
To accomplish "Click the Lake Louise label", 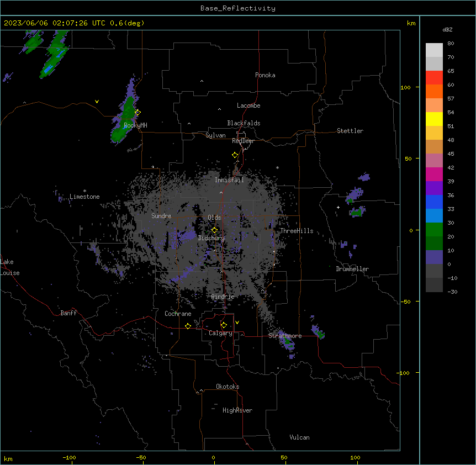I will tap(9, 267).
